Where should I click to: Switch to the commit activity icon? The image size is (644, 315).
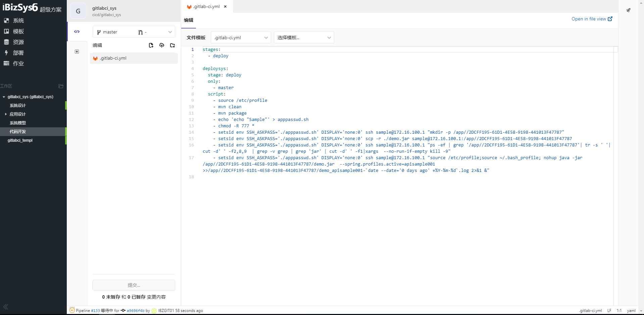(77, 52)
